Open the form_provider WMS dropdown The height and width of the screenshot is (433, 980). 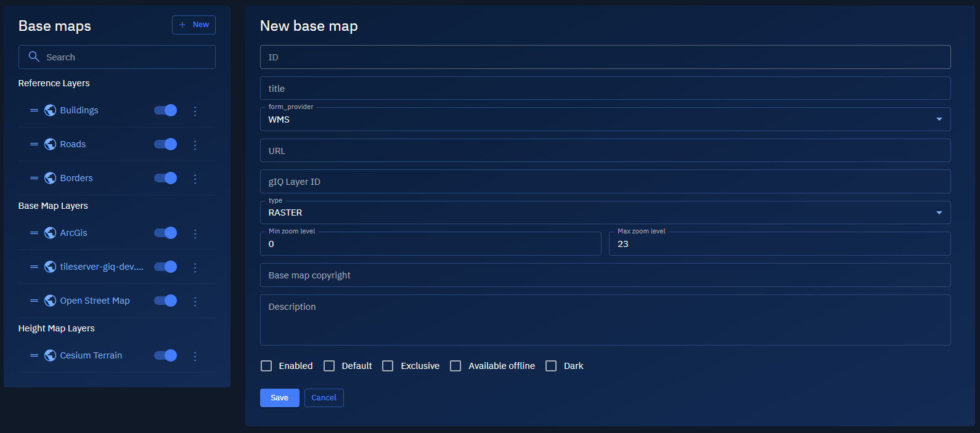[x=605, y=119]
